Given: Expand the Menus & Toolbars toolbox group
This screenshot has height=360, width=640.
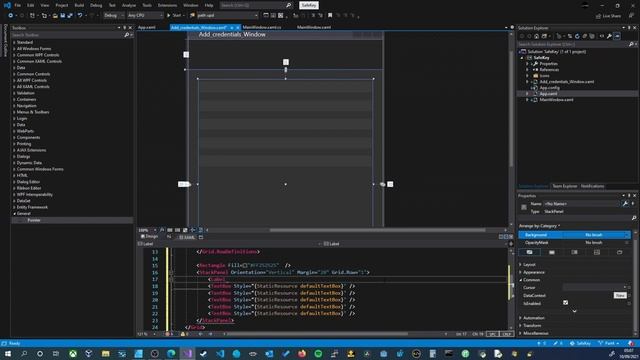Looking at the screenshot, I should (14, 112).
